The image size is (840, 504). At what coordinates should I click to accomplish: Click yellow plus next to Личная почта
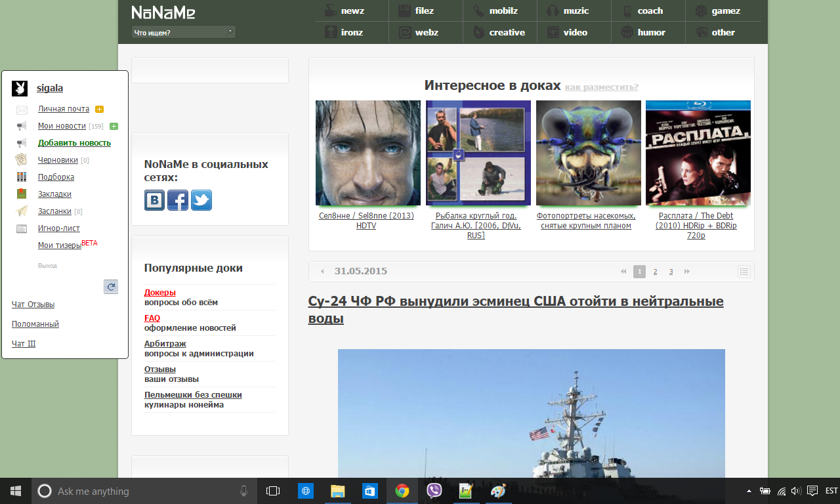99,110
